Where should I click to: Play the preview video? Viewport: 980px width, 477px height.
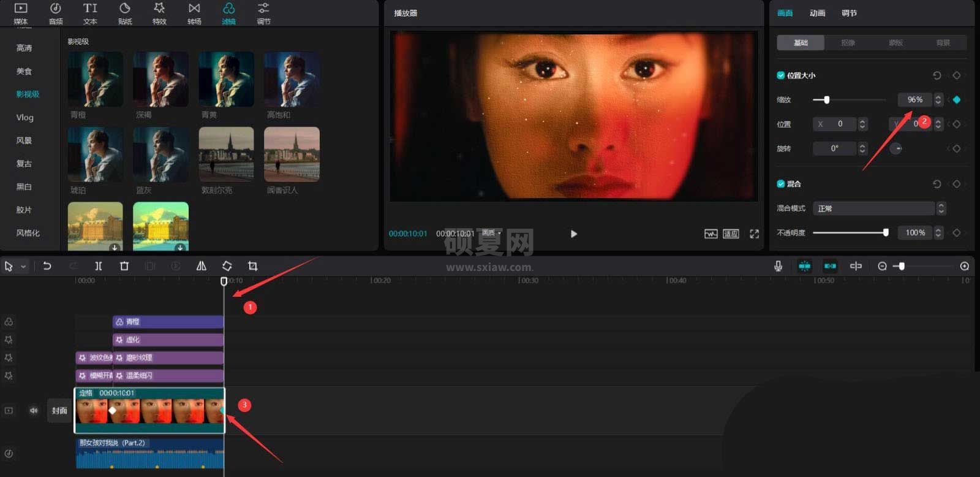click(573, 234)
